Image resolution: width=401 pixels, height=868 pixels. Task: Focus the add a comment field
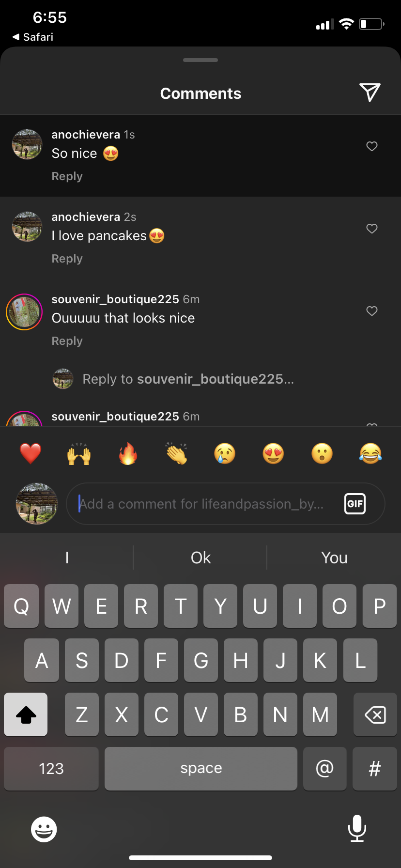coord(203,504)
